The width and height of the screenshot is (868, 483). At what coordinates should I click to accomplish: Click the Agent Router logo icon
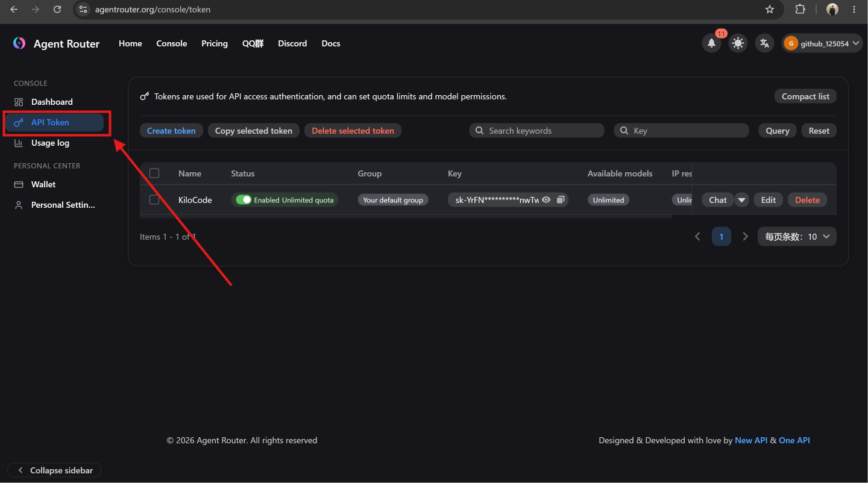tap(19, 43)
